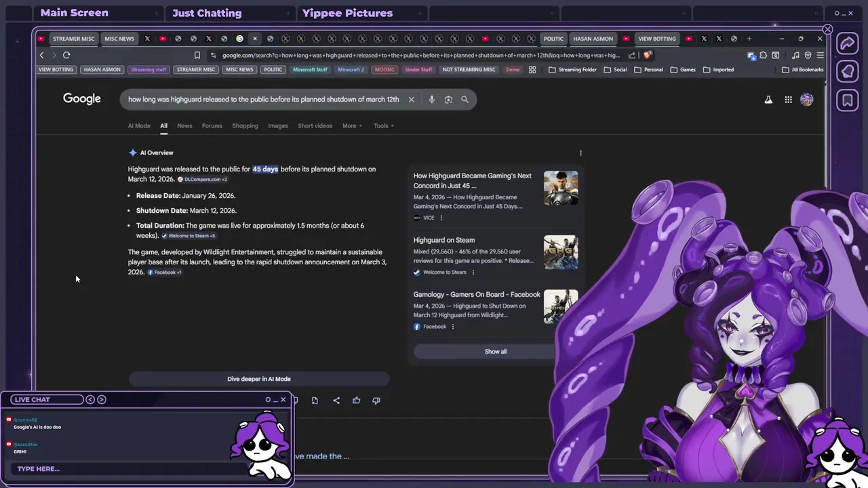
Task: Switch to the Short videos search tab
Action: point(315,125)
